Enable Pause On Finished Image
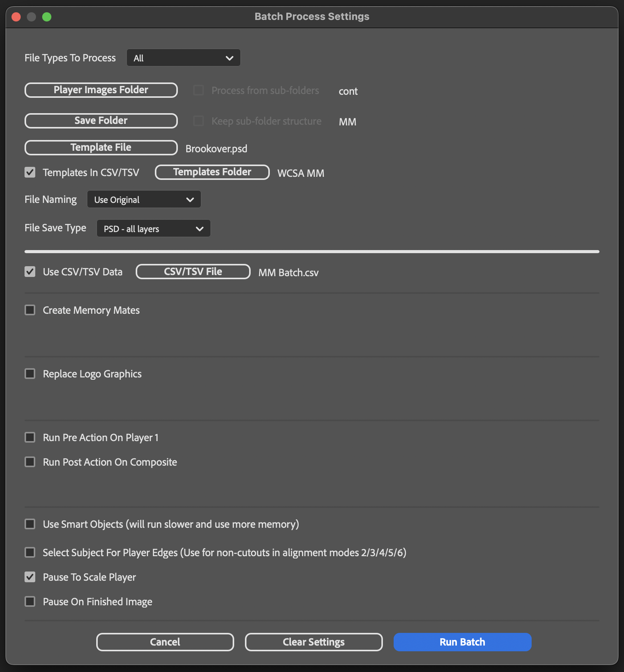Screen dimensions: 624x672 pos(30,601)
